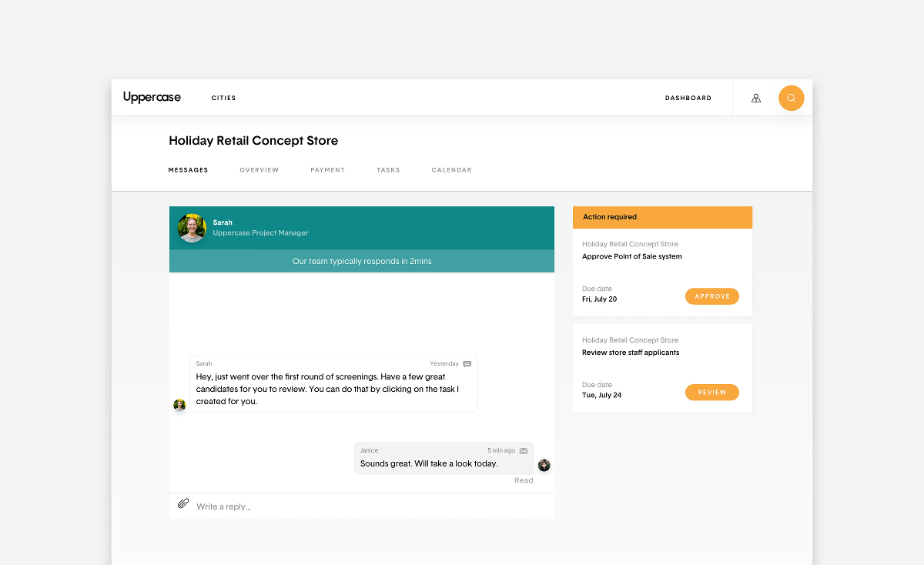
Task: Click the Uppercase logo
Action: point(152,97)
